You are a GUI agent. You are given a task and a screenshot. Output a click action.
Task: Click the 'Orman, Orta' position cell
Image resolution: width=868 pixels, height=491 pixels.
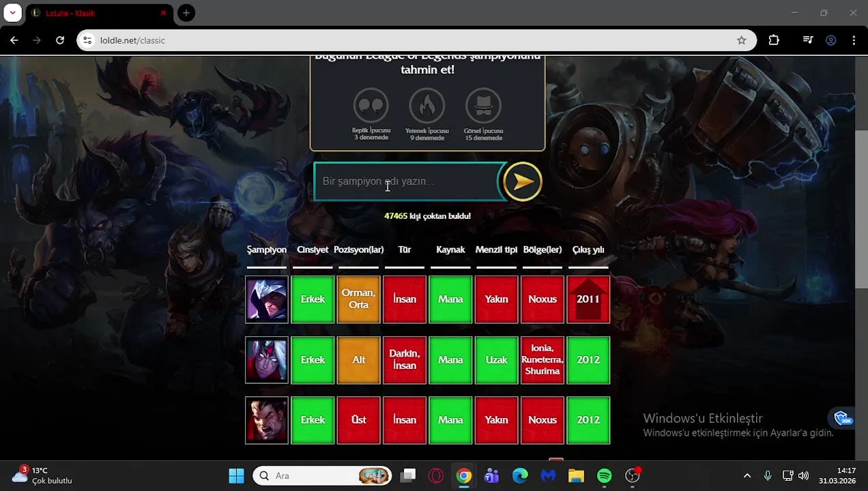coord(358,299)
